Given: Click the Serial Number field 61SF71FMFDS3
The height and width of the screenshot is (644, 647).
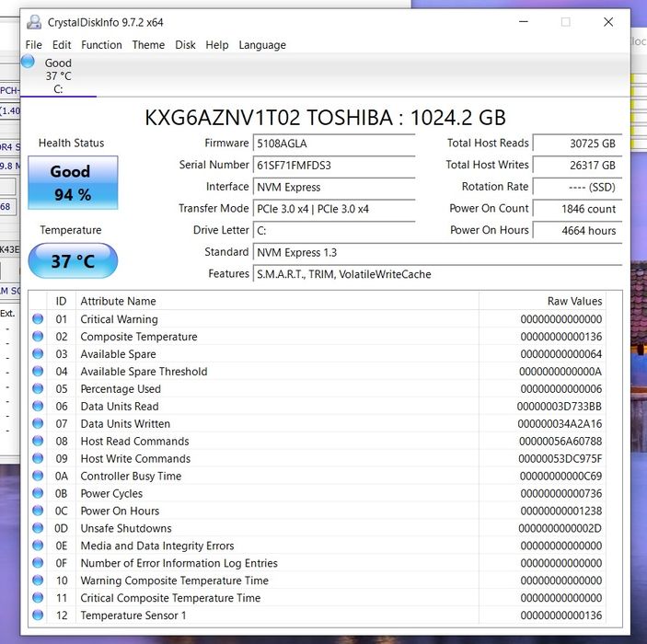Looking at the screenshot, I should (334, 165).
